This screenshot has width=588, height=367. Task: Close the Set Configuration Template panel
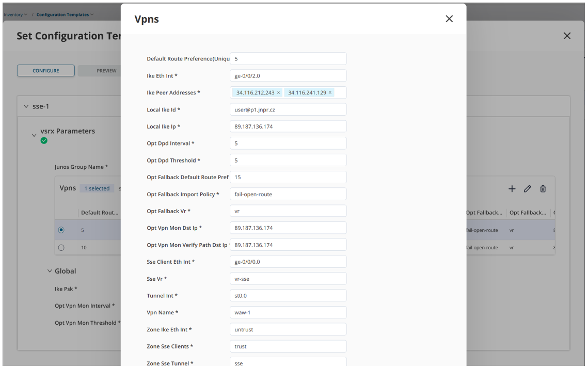[x=567, y=36]
